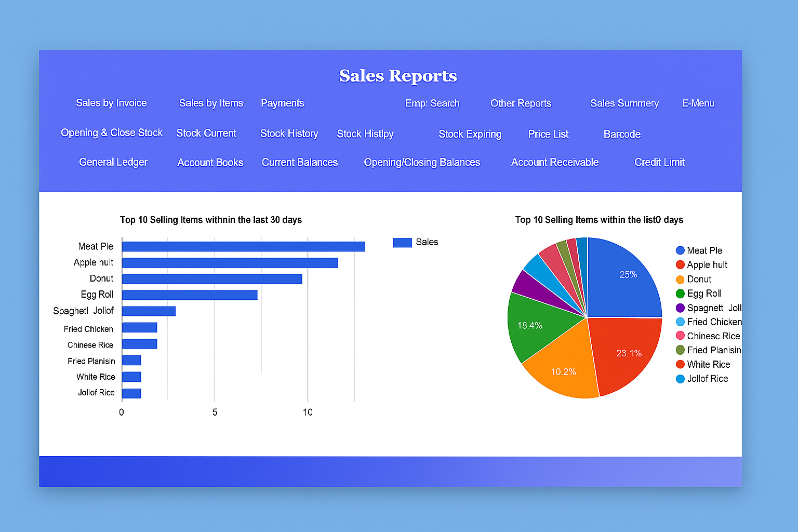Click the Fried Chicken legend dot
Viewport: 798px width, 532px height.
680,322
